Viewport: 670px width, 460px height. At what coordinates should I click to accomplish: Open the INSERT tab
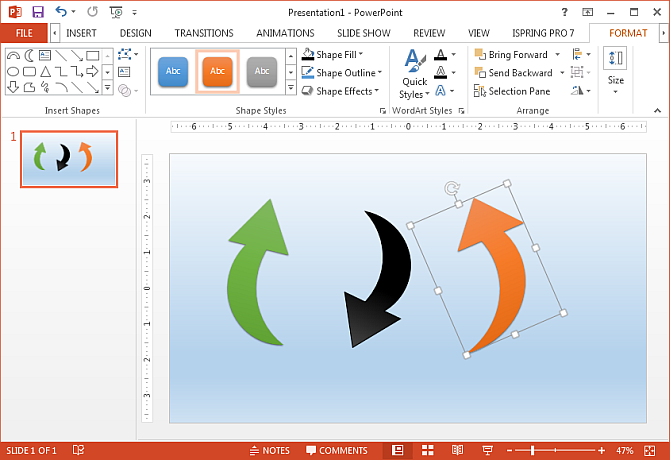point(81,33)
